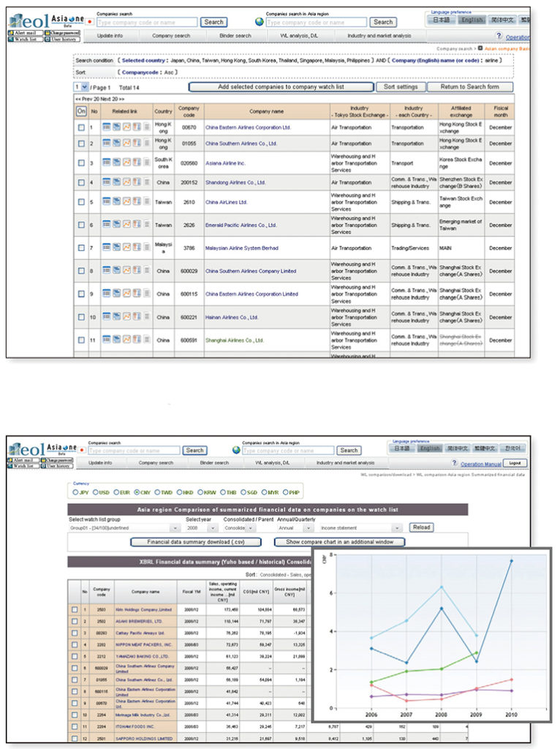Click the gray list icon in the Shandong Airlines row
The height and width of the screenshot is (749, 560).
point(147,182)
